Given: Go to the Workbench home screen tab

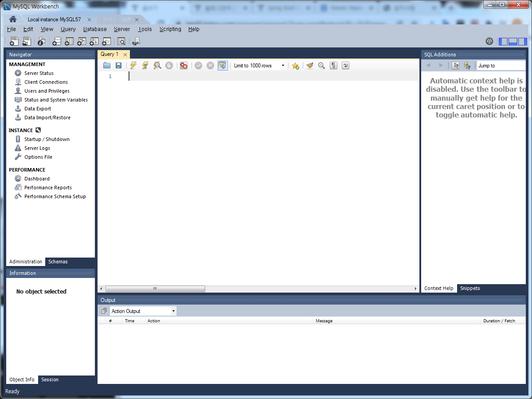Looking at the screenshot, I should 13,19.
